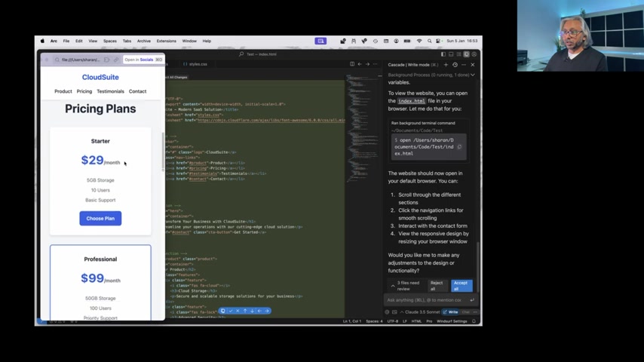Click the Professional plan heading
This screenshot has width=644, height=362.
click(100, 259)
